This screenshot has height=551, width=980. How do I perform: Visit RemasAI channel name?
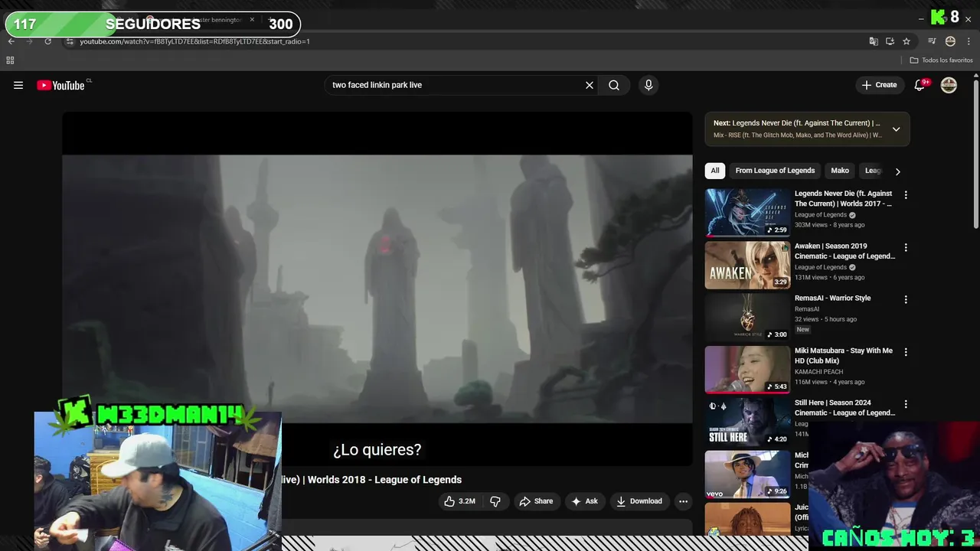807,309
